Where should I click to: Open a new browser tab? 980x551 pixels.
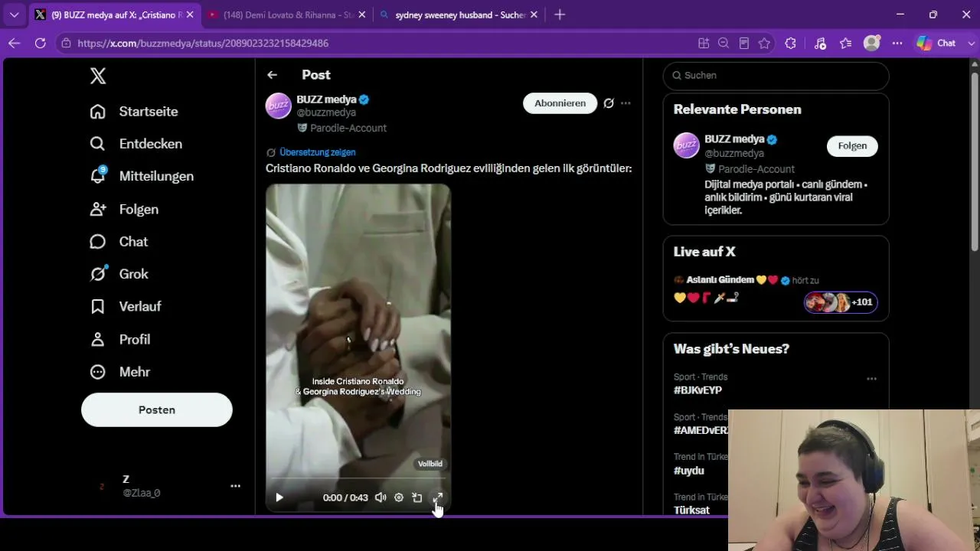pyautogui.click(x=560, y=15)
